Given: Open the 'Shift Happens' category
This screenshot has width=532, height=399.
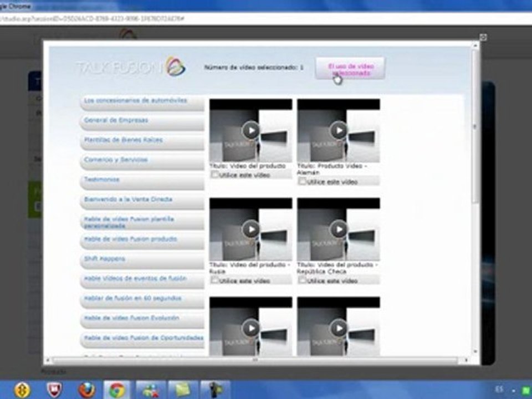Looking at the screenshot, I should pos(142,261).
